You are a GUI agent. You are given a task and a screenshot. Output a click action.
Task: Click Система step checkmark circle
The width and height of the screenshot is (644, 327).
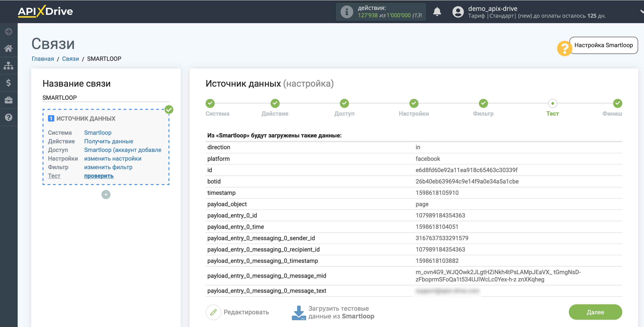210,103
